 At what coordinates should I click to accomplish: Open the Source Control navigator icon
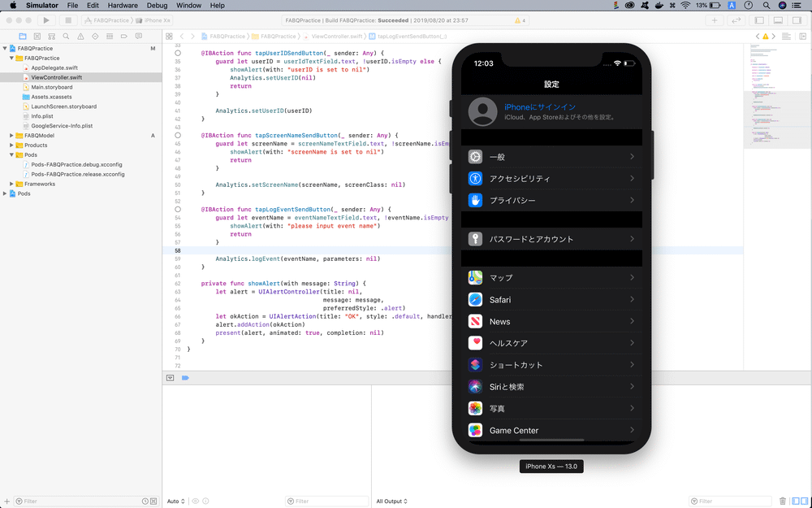[x=37, y=37]
